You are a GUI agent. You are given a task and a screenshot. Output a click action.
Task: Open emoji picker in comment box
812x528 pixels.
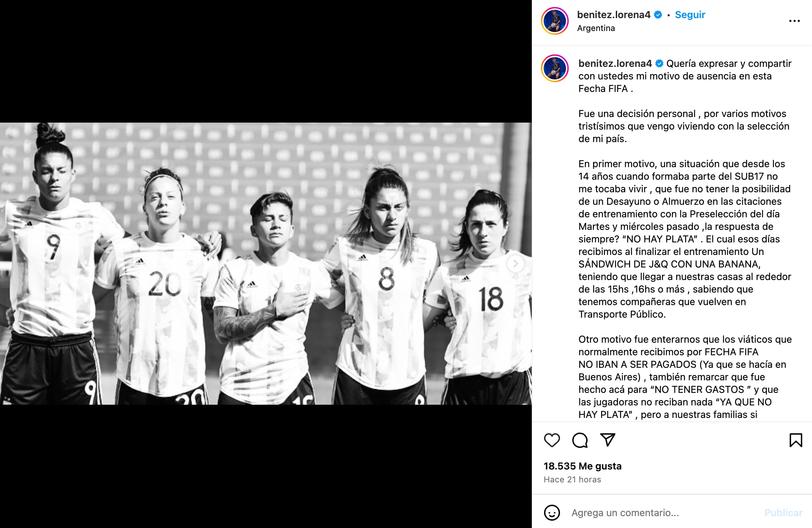(552, 513)
